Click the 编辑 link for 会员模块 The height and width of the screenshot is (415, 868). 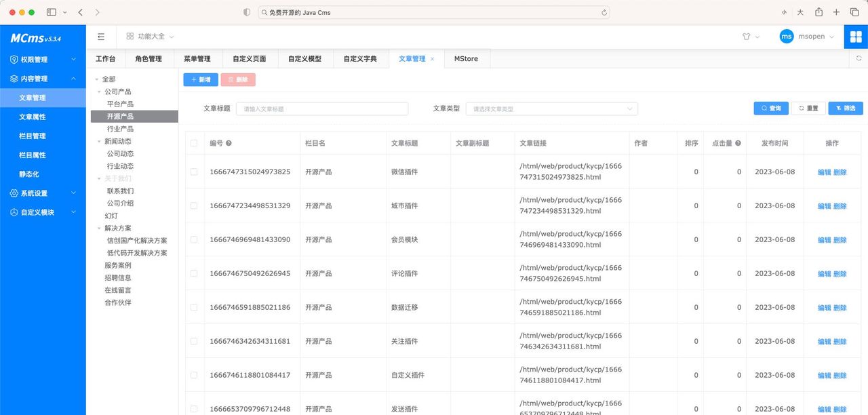coord(824,239)
